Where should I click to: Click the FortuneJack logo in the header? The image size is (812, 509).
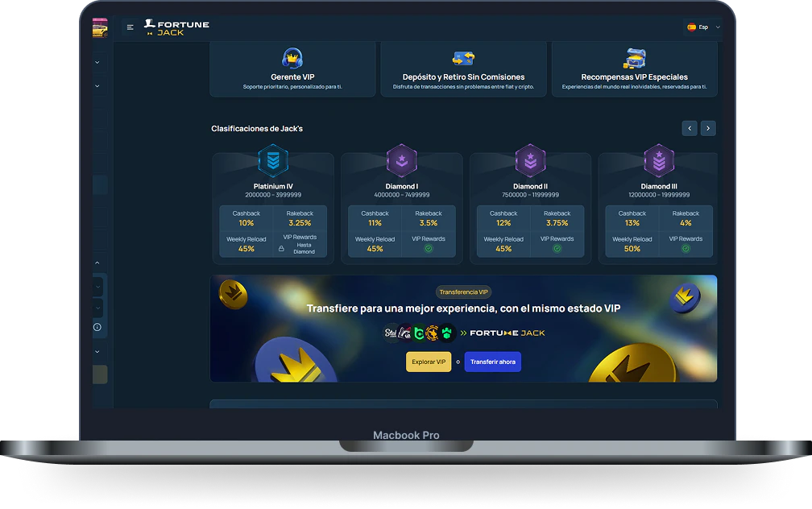tap(176, 27)
